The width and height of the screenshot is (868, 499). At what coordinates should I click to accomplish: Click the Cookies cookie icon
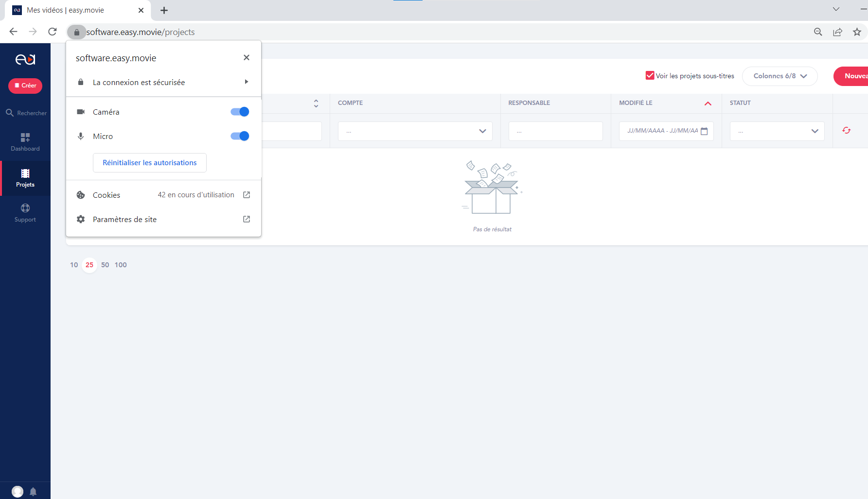click(x=81, y=195)
